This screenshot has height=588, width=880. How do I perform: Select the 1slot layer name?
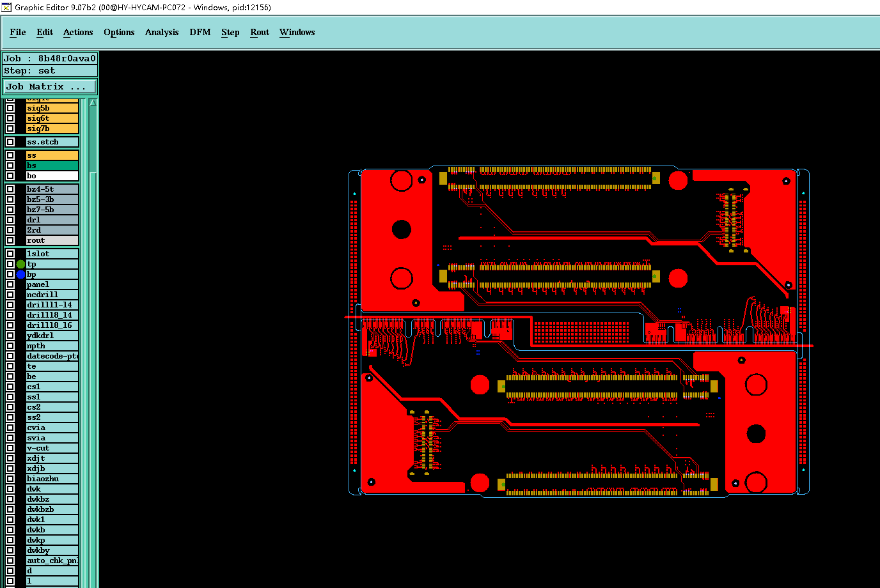coord(52,254)
